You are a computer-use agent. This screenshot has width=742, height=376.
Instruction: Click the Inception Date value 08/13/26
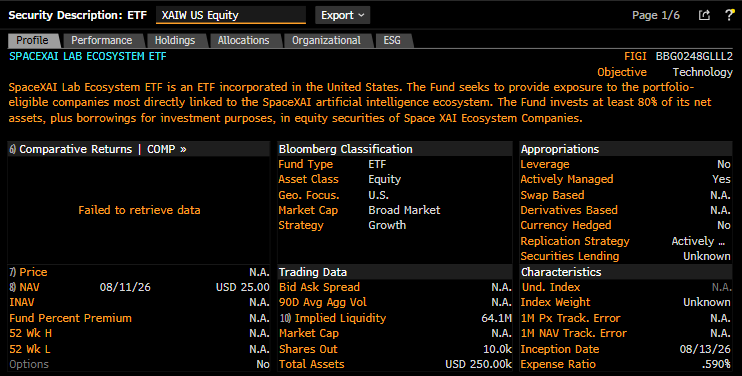click(x=705, y=349)
